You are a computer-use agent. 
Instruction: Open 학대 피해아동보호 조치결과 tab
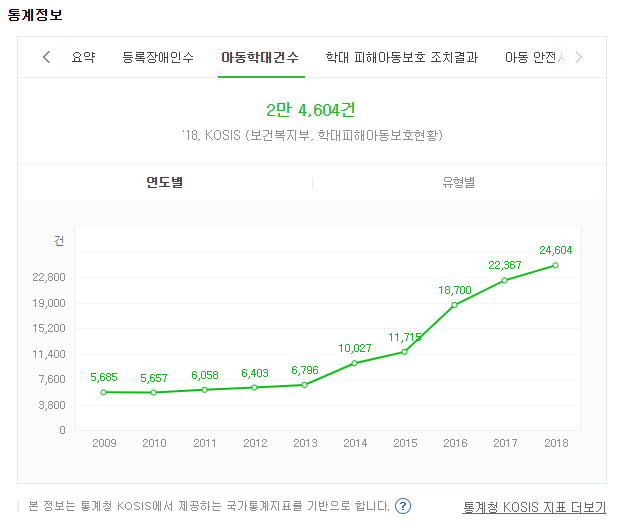401,57
